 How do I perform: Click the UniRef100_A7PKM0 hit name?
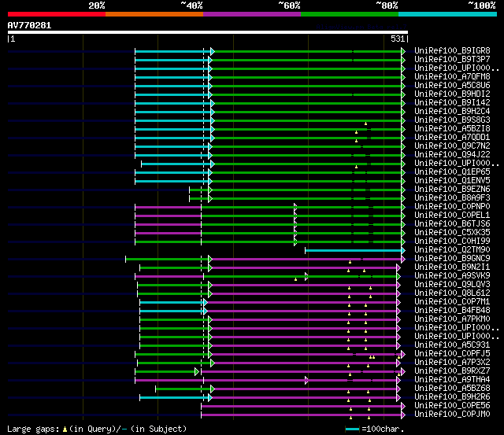(x=452, y=319)
